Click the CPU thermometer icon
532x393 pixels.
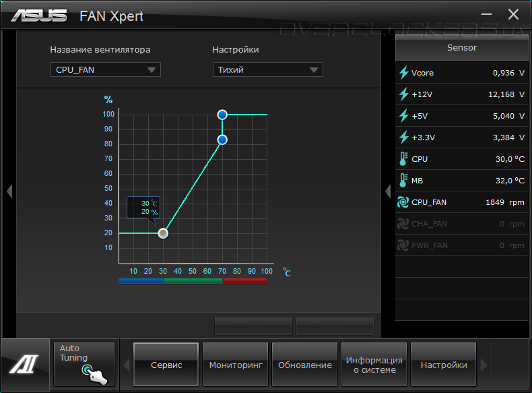[x=403, y=158]
